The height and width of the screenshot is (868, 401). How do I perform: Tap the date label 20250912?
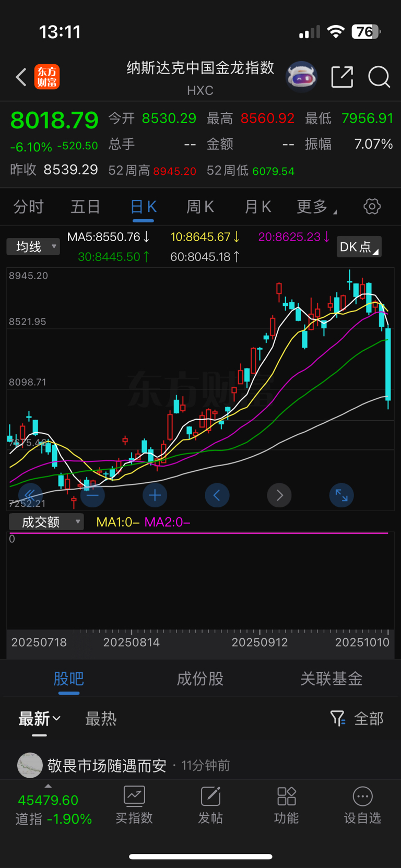tap(260, 643)
